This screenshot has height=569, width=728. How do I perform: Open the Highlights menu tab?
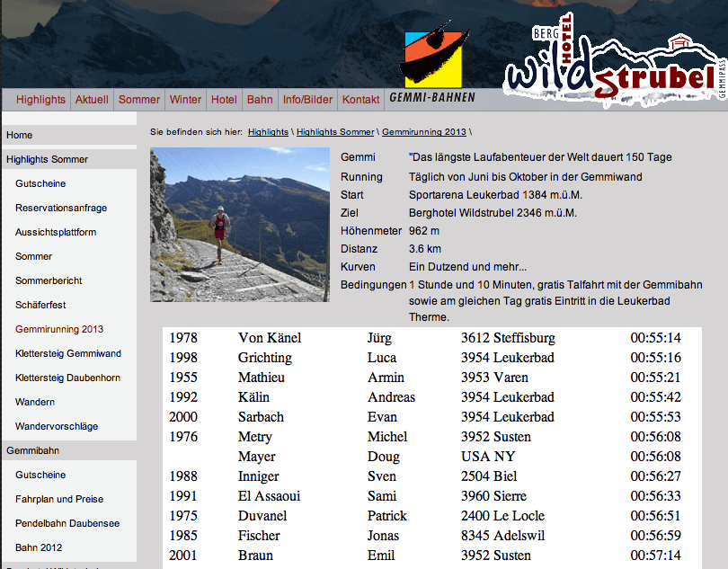point(40,100)
